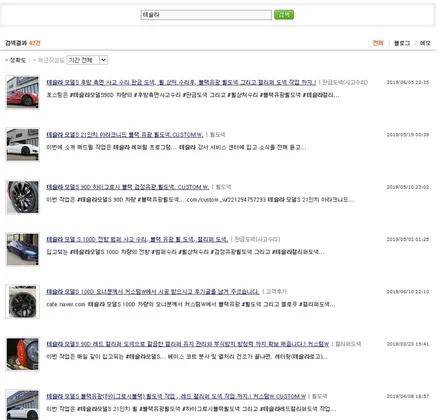Click the 고객후기 category link
Image resolution: width=440 pixels, height=420 pixels.
point(276,292)
